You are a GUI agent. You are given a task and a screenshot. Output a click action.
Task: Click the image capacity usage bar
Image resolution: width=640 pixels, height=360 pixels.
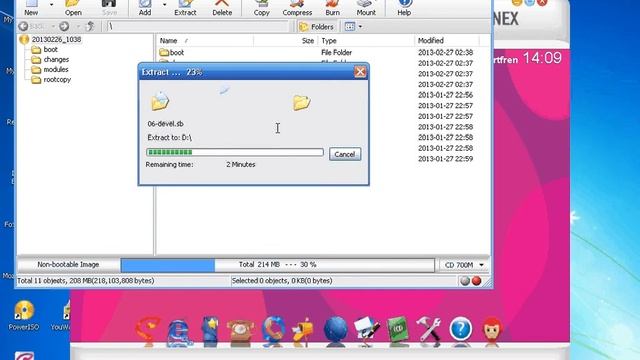[278, 265]
